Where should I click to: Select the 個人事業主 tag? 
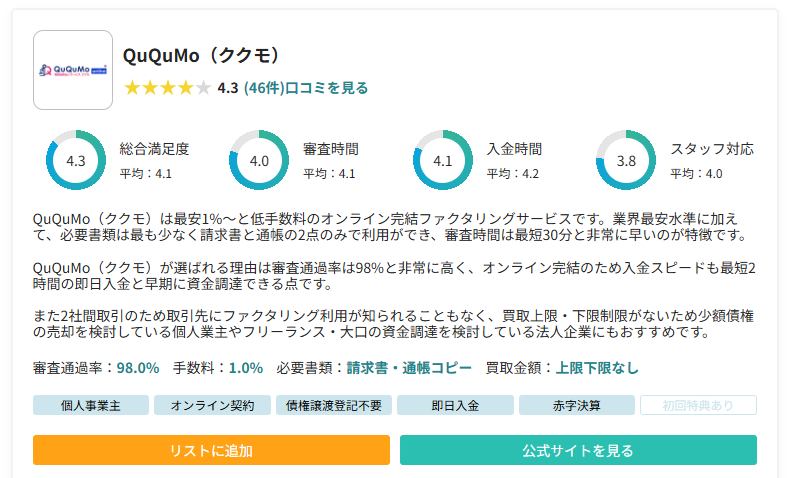pyautogui.click(x=91, y=405)
